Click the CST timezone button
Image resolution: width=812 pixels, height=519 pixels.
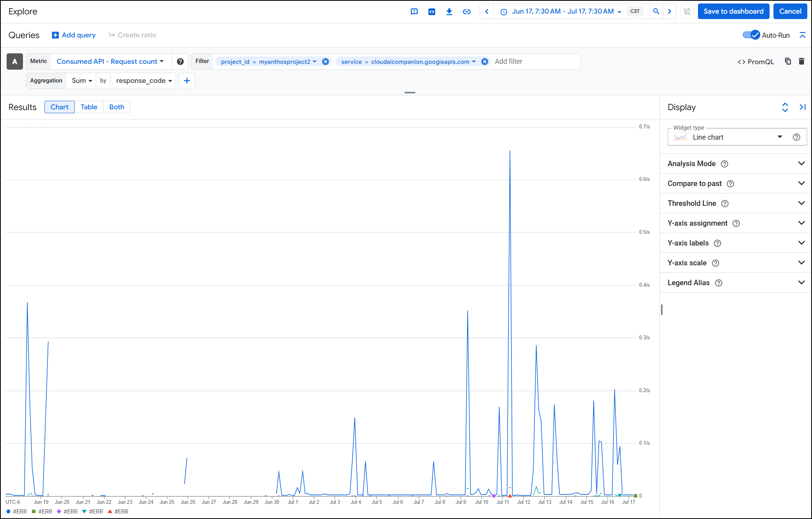coord(635,11)
